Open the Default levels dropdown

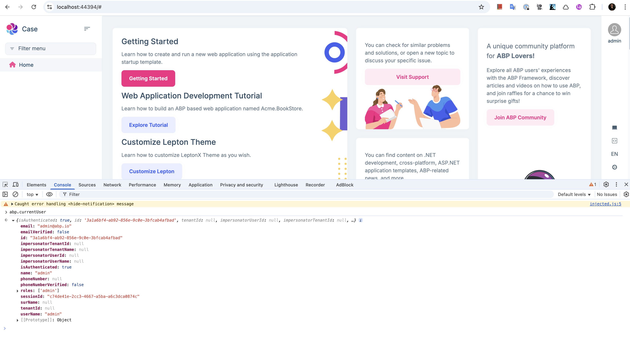pos(574,194)
